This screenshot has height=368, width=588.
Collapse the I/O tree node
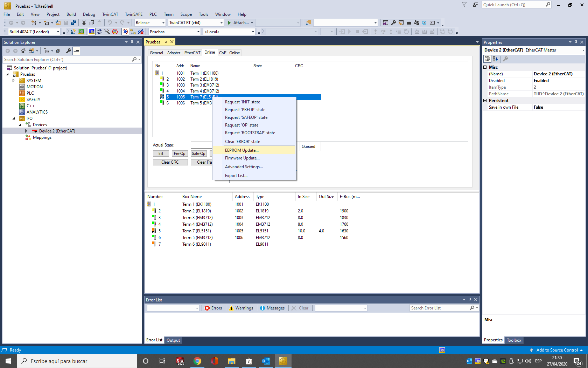tap(14, 118)
